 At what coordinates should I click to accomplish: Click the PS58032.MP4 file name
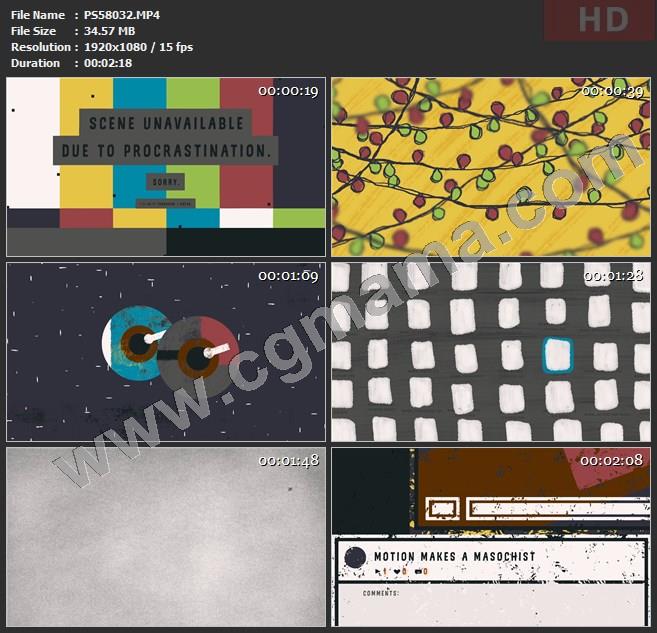(122, 15)
